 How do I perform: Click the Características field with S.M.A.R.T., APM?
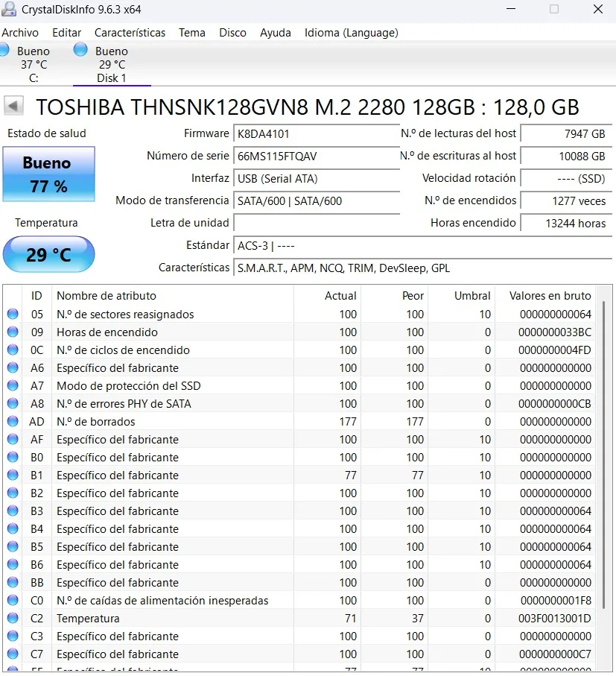point(422,268)
